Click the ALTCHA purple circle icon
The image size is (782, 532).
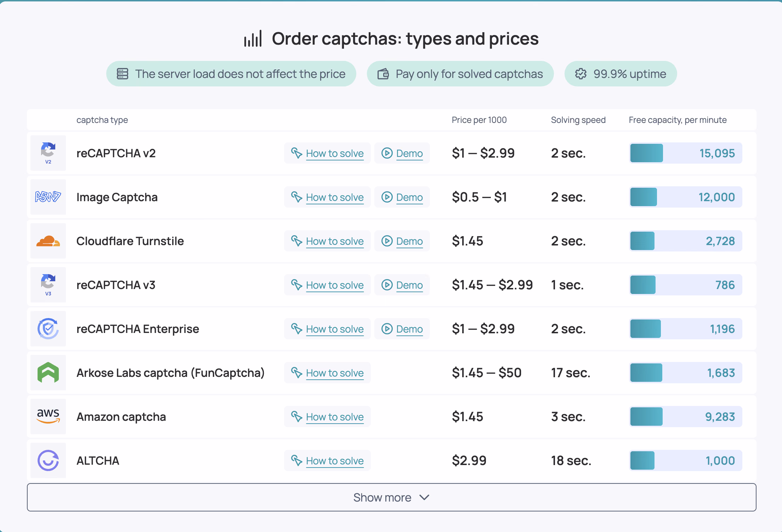pos(48,460)
